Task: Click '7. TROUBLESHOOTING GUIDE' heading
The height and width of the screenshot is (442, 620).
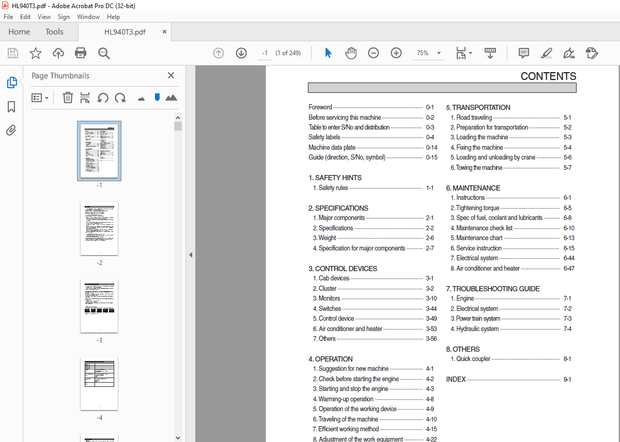Action: pos(493,289)
